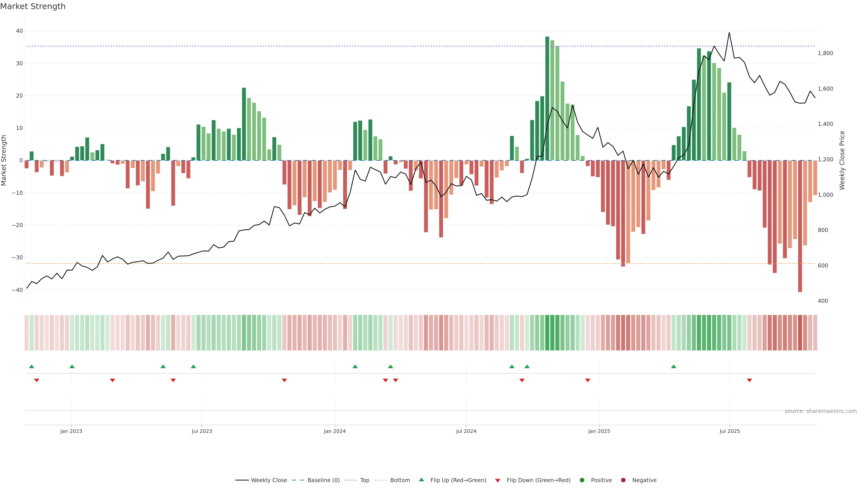The image size is (868, 488).
Task: Click Flip Down red triangle legend icon
Action: 498,481
